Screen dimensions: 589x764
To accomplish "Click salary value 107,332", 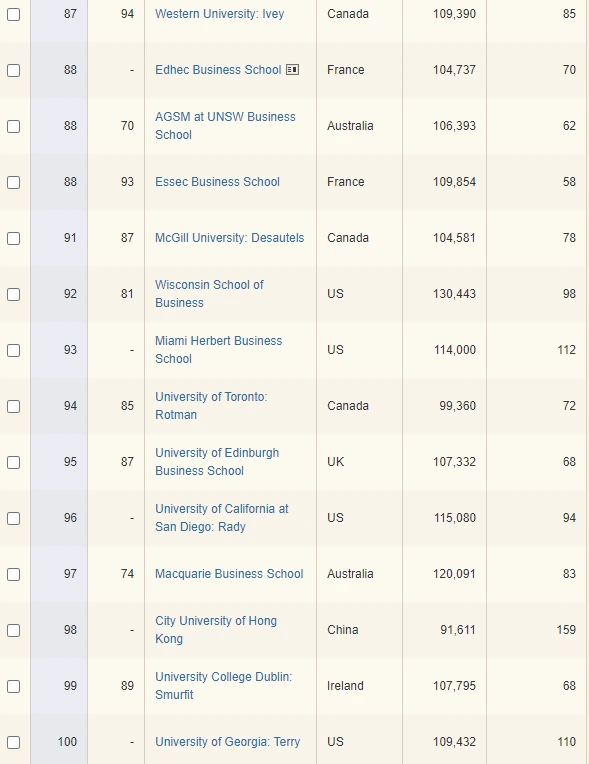I will [x=454, y=462].
